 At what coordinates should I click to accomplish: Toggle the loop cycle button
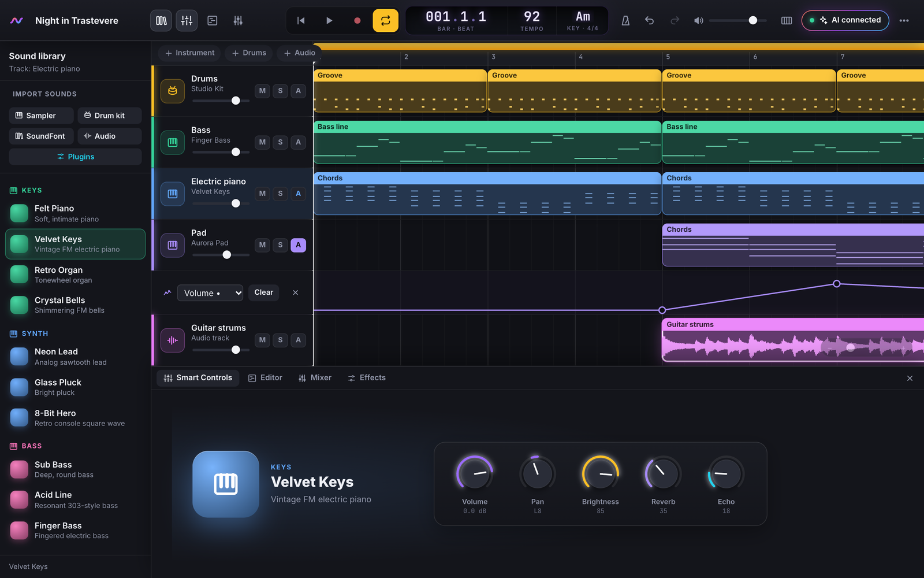(x=385, y=21)
